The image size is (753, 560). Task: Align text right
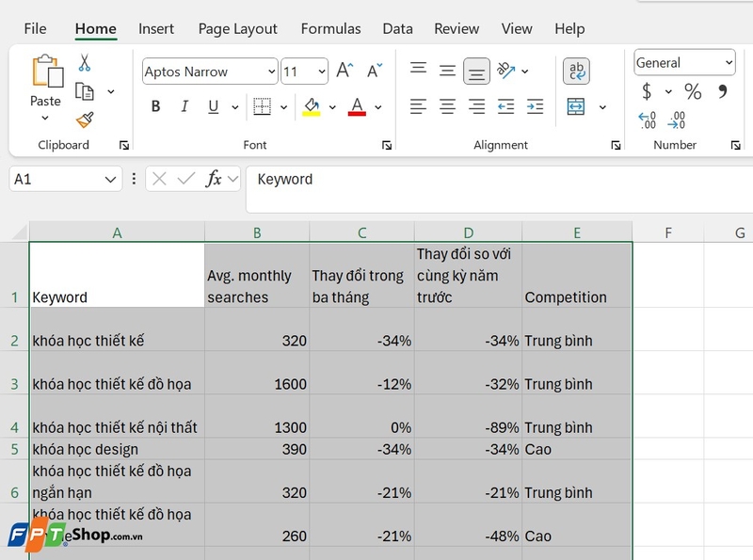(x=476, y=106)
